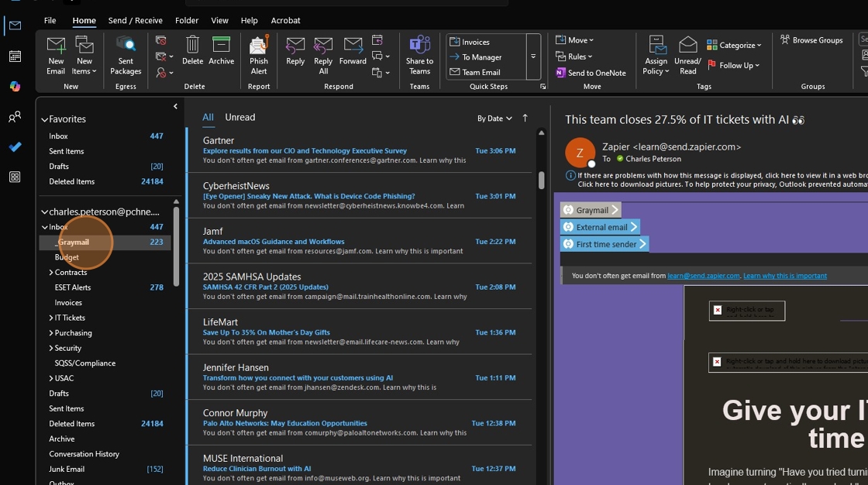
Task: Open the Calendar view in the sidebar
Action: (15, 56)
